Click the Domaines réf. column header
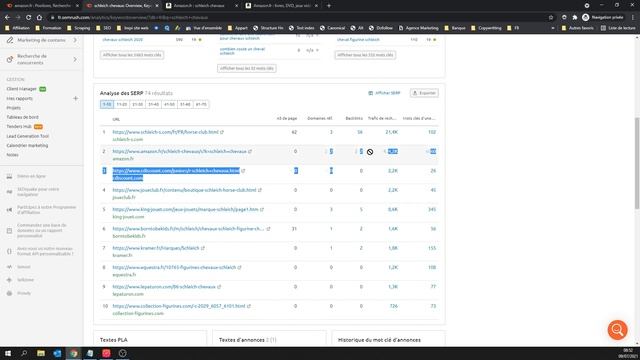 [x=320, y=118]
